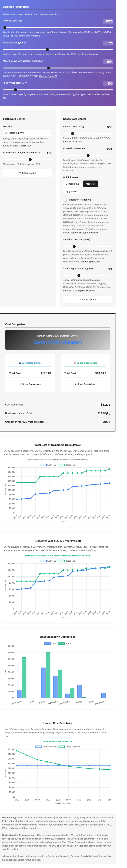Adjust the Moore's Law cost reduction slider
This screenshot has height=868, width=127.
[58, 68]
